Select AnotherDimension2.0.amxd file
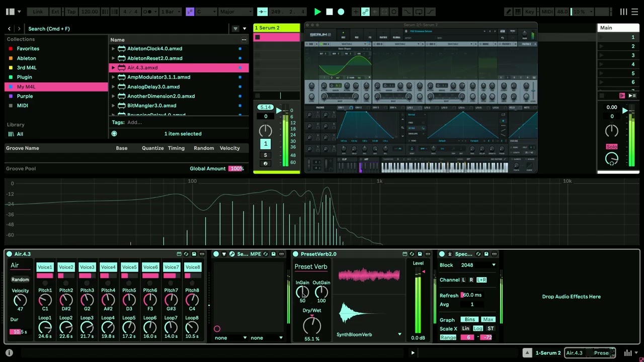 coord(161,96)
